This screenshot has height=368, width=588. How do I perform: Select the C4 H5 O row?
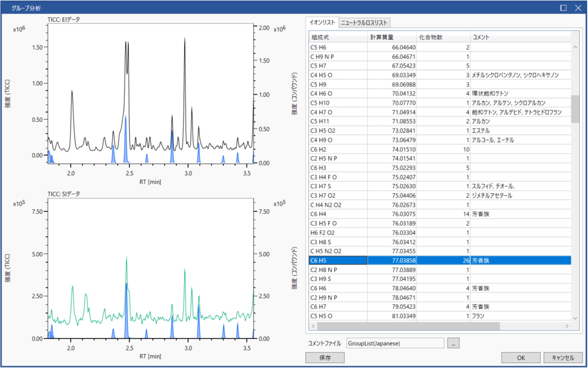pyautogui.click(x=440, y=75)
